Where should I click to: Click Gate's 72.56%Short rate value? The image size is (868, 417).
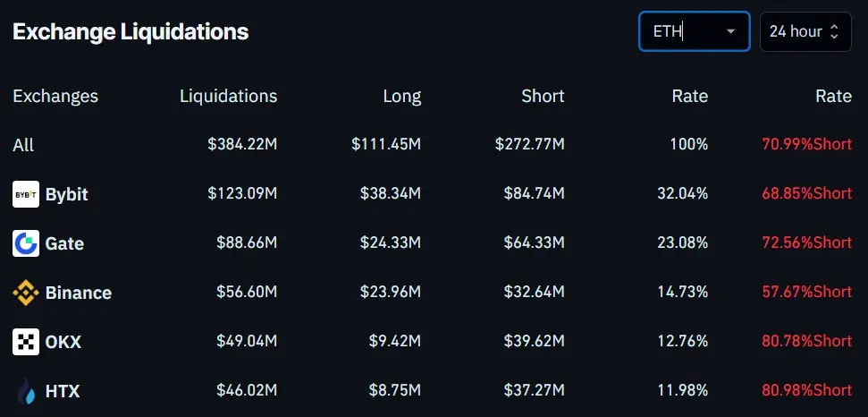pyautogui.click(x=806, y=243)
